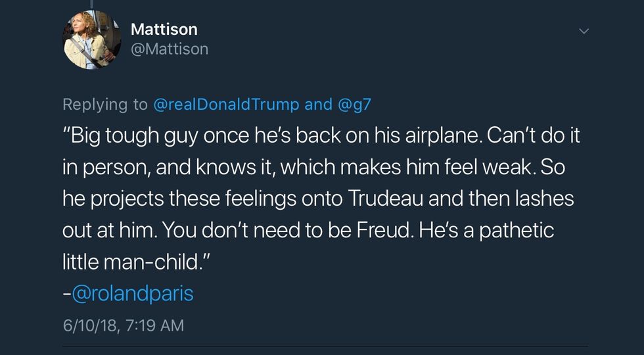
Task: Expand the tweet options chevron
Action: coord(583,31)
